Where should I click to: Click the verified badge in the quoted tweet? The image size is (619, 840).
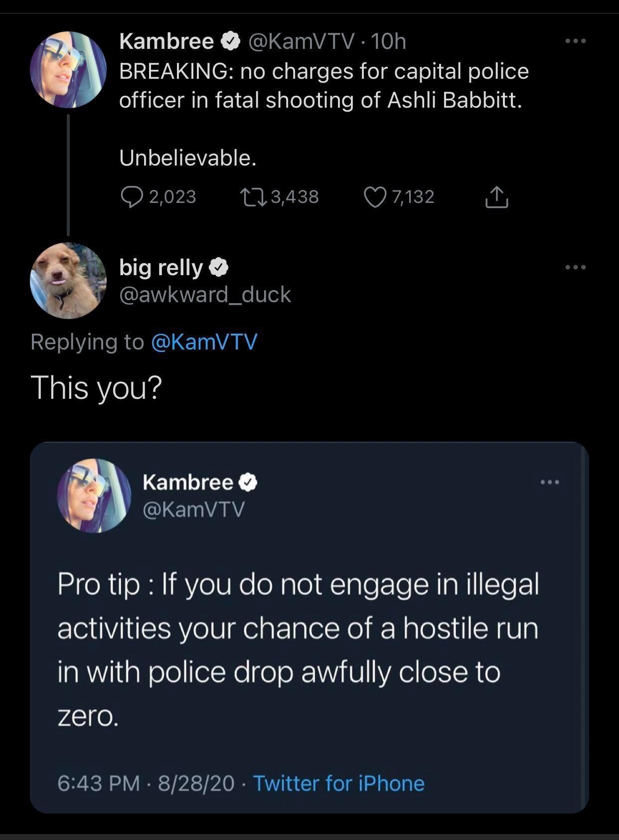pos(249,482)
